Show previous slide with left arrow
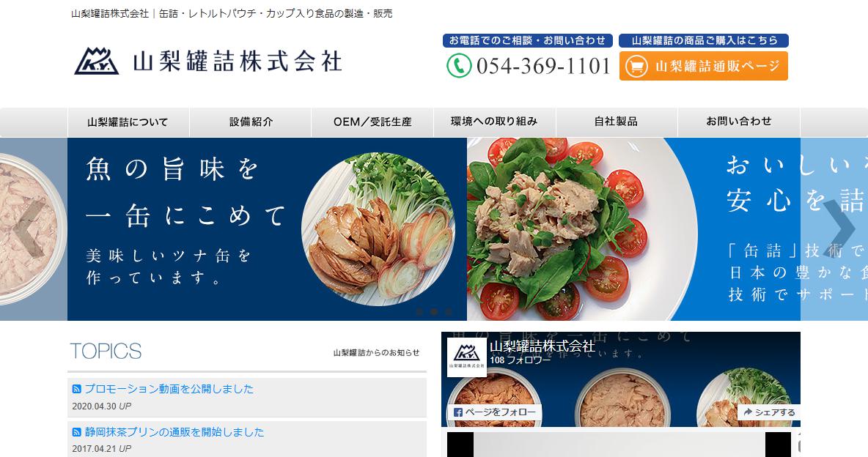The height and width of the screenshot is (457, 868). tap(29, 228)
